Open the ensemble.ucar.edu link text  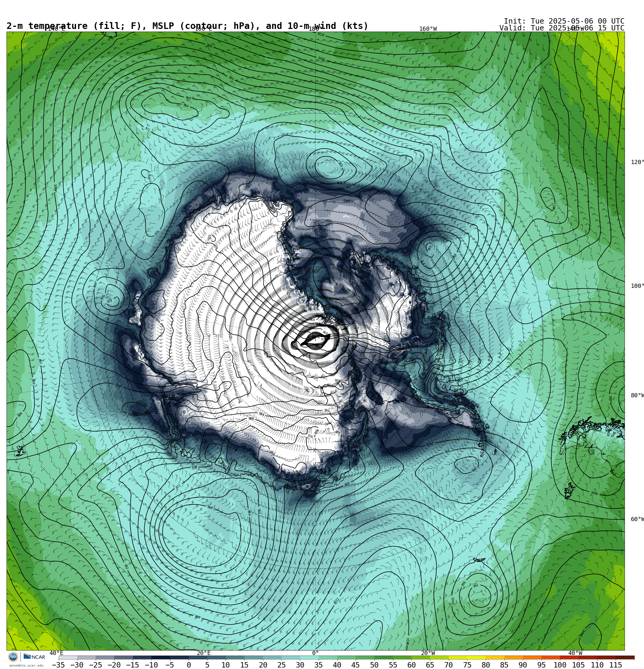[26, 666]
